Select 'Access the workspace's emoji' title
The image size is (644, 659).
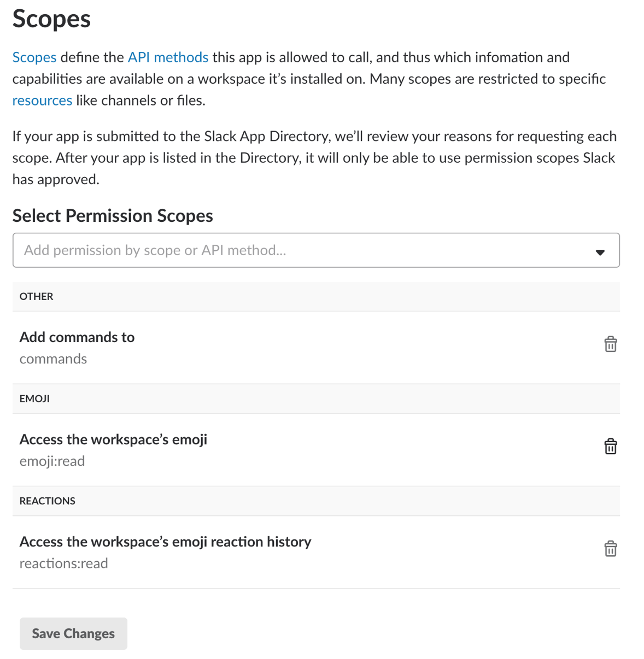point(113,439)
